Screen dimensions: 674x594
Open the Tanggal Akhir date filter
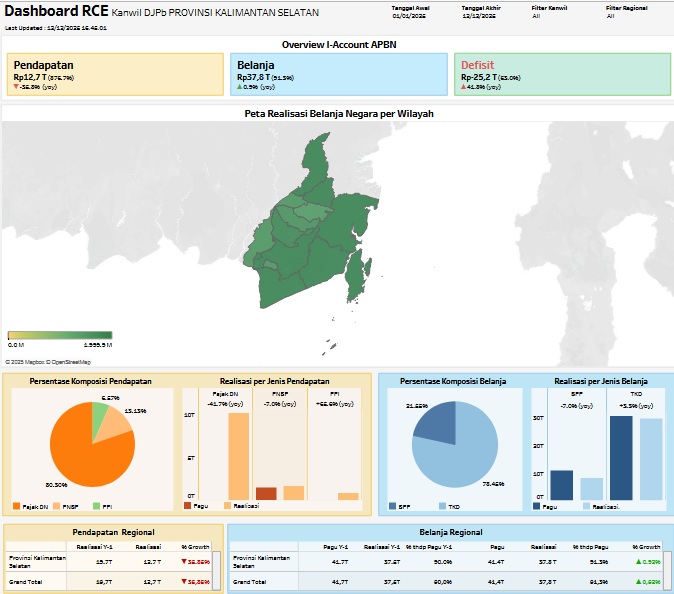[x=480, y=17]
